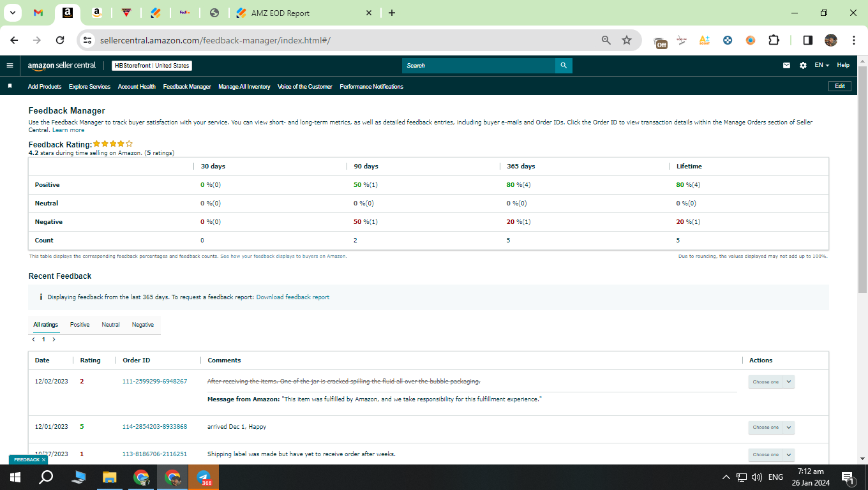The image size is (868, 490).
Task: Open Explore Services menu item
Action: (x=89, y=87)
